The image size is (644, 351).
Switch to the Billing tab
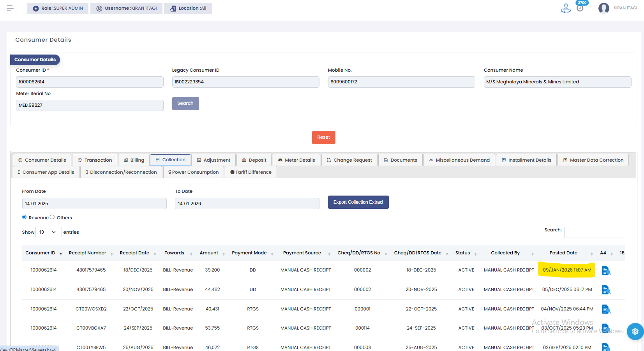pyautogui.click(x=134, y=160)
